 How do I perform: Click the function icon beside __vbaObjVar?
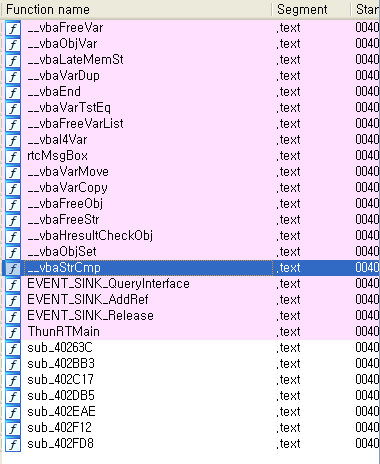[x=13, y=44]
